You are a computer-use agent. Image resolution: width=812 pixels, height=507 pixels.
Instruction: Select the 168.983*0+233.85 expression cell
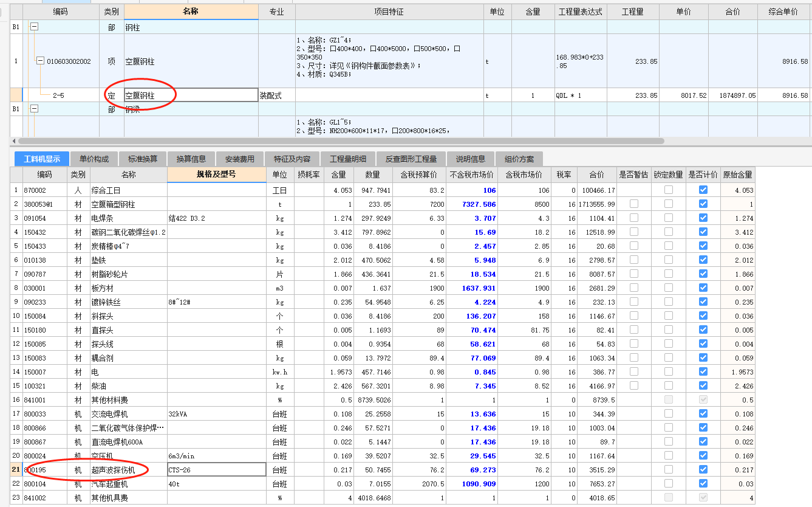[580, 61]
